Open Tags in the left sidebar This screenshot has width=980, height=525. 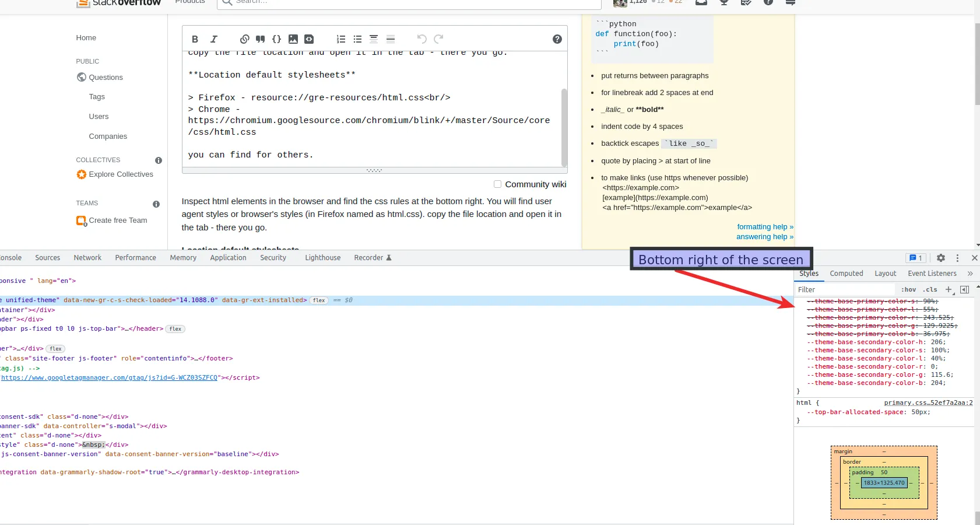[x=97, y=97]
